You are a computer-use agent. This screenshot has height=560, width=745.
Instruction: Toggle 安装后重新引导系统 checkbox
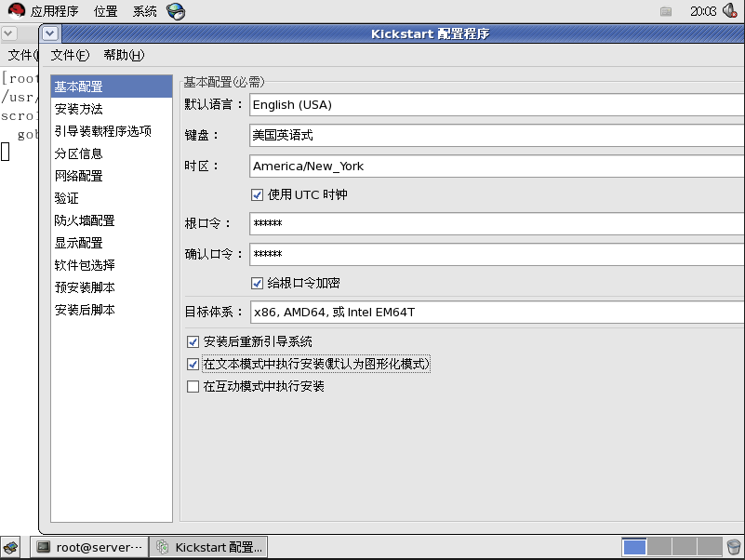tap(193, 341)
